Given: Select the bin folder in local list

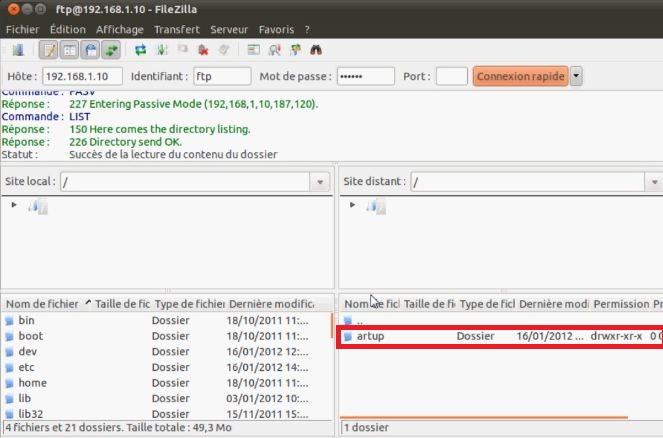Looking at the screenshot, I should click(166, 320).
